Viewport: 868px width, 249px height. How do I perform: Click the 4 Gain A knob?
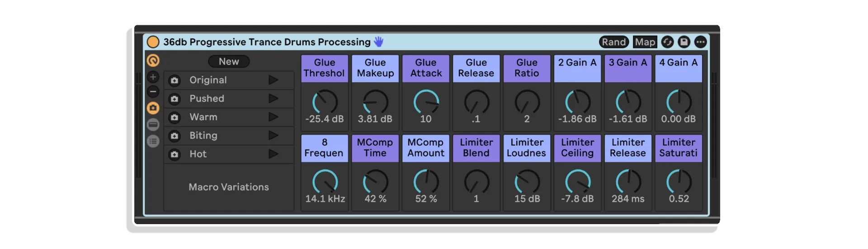coord(679,102)
